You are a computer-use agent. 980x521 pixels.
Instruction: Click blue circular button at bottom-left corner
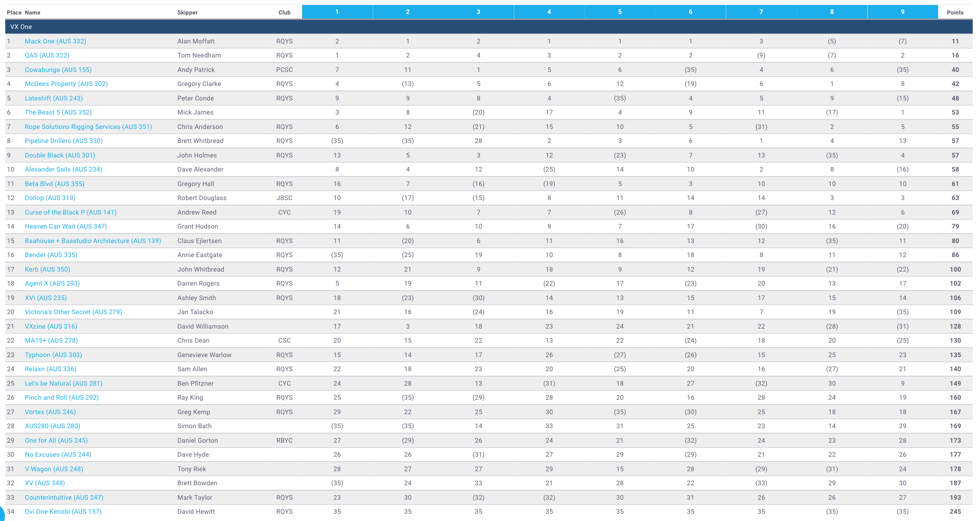(1, 515)
